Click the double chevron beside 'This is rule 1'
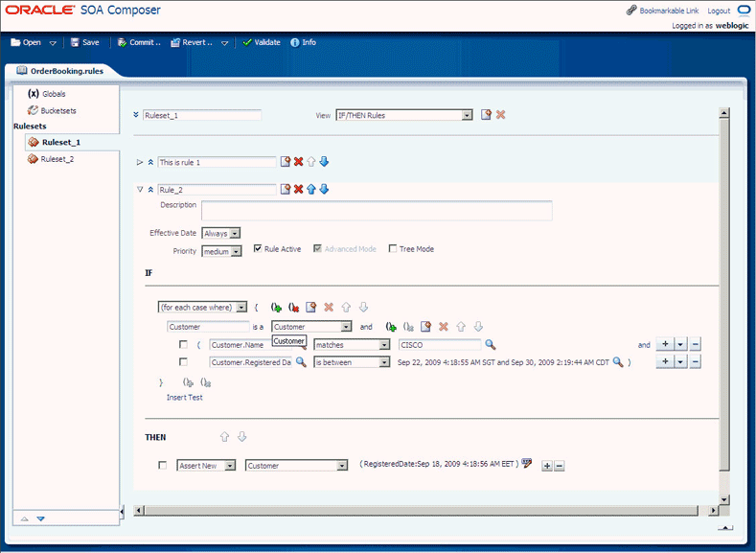Screen dimensions: 756x553 tap(150, 163)
